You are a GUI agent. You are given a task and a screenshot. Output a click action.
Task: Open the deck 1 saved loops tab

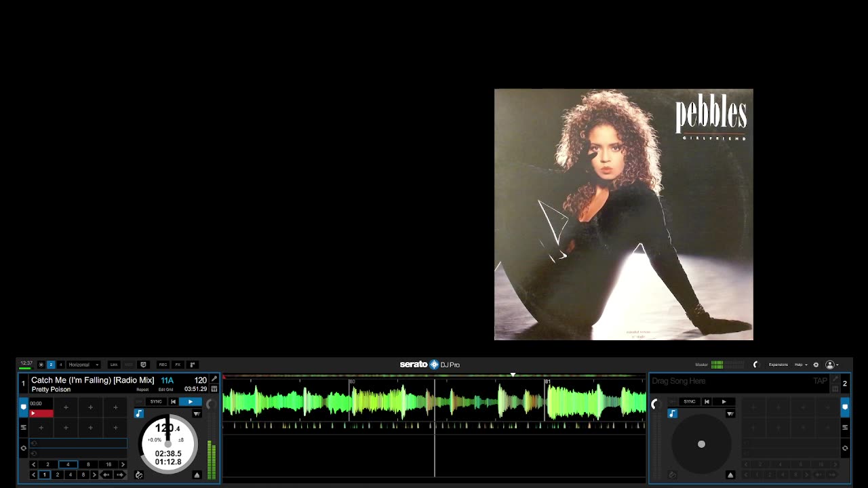point(24,428)
